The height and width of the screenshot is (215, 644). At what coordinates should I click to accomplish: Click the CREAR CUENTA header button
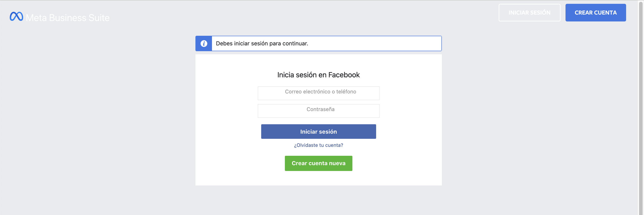(595, 13)
